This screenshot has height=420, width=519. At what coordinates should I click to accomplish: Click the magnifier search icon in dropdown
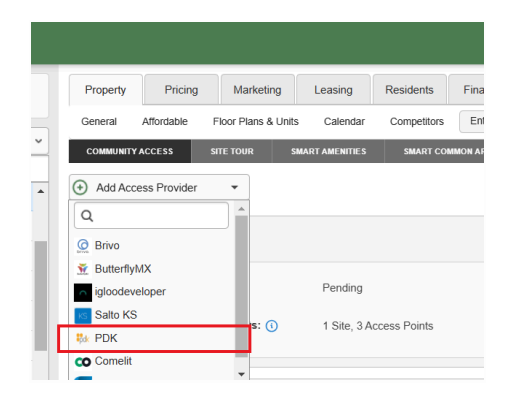(x=87, y=216)
